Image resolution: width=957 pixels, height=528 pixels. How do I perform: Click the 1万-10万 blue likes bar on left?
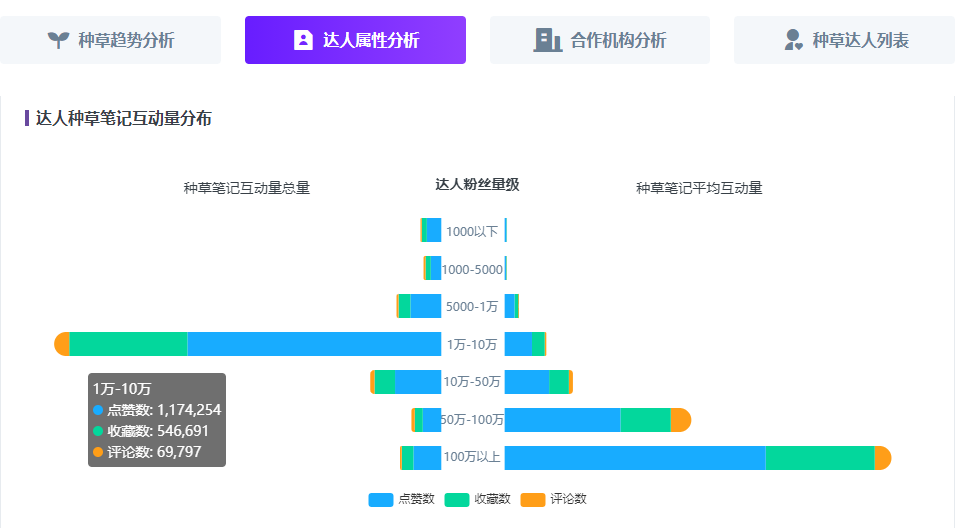pos(314,344)
